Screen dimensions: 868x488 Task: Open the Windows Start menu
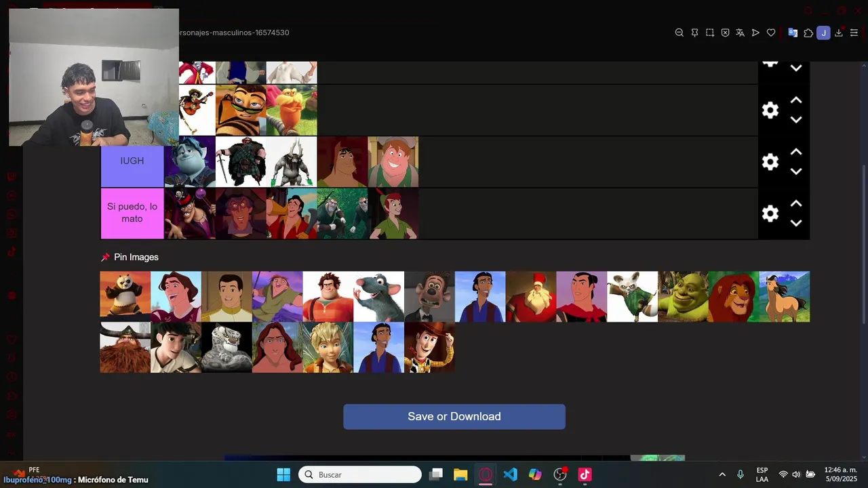283,474
